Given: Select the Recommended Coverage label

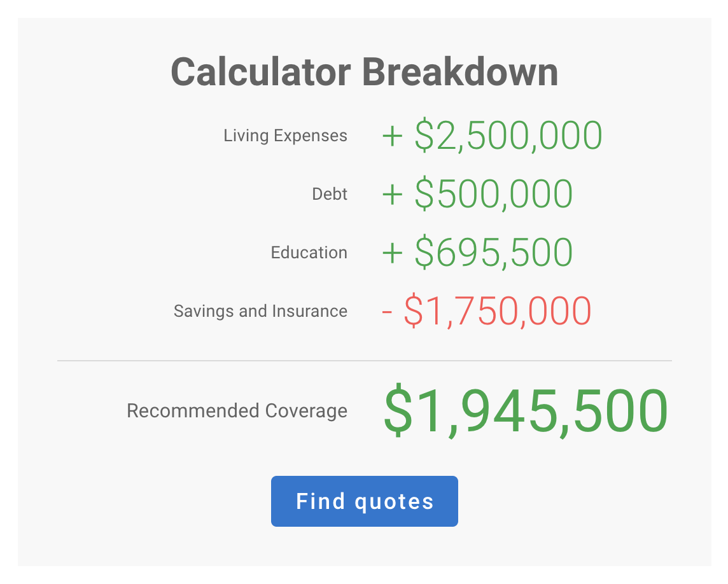Looking at the screenshot, I should coord(237,410).
